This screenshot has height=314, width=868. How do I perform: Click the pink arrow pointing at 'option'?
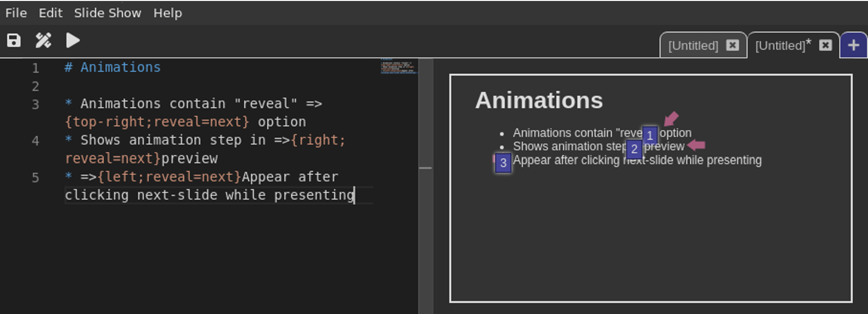point(672,118)
